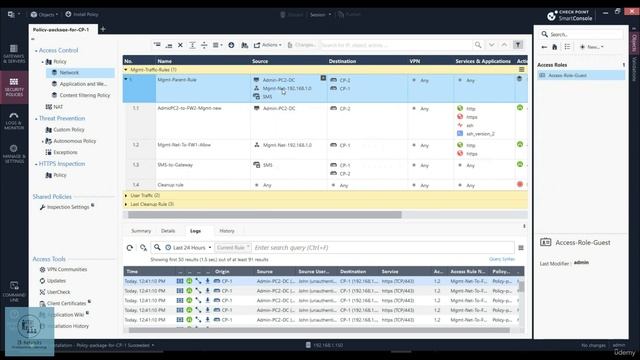Viewport: 640px width, 360px height.
Task: Open the New object dropdown
Action: point(591,47)
